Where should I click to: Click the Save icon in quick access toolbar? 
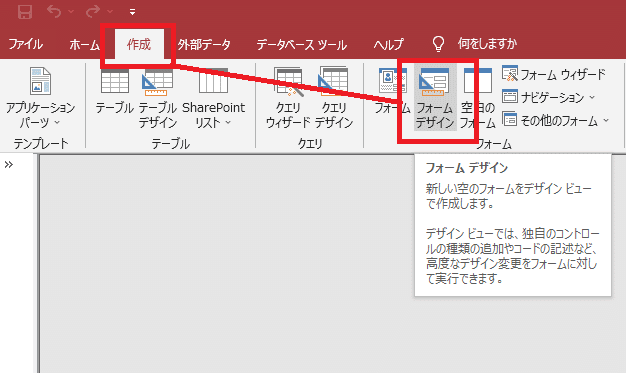point(25,12)
